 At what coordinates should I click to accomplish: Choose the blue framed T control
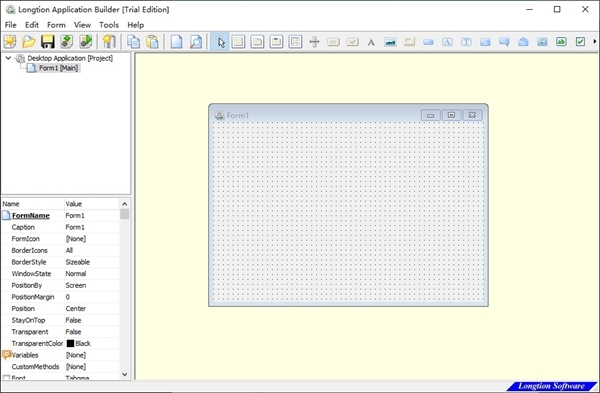[466, 42]
